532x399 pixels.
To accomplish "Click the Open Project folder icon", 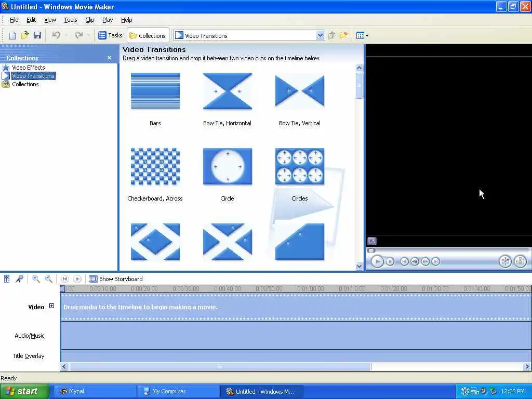I will coord(25,35).
